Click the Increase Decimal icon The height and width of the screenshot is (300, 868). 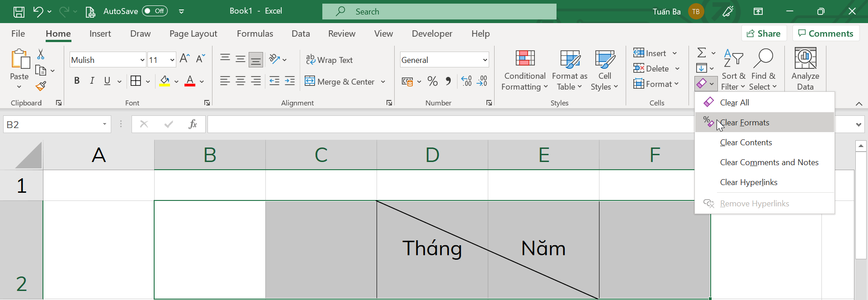(467, 81)
